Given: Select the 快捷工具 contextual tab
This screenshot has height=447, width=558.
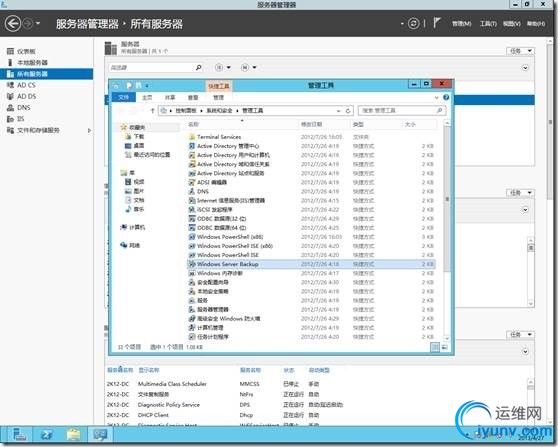Looking at the screenshot, I should (219, 86).
